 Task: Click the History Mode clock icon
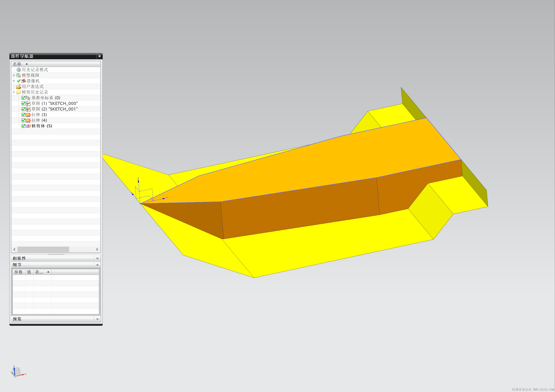[x=19, y=70]
